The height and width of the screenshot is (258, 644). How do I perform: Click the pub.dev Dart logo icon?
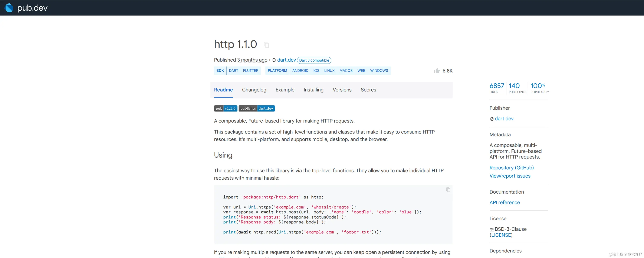pyautogui.click(x=9, y=8)
